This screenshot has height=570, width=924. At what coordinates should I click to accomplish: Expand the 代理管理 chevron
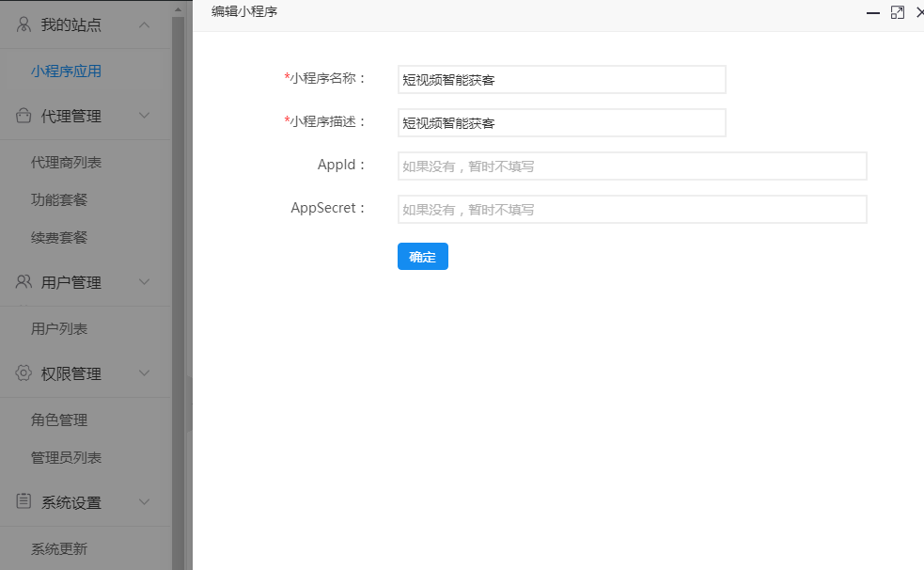pyautogui.click(x=145, y=116)
